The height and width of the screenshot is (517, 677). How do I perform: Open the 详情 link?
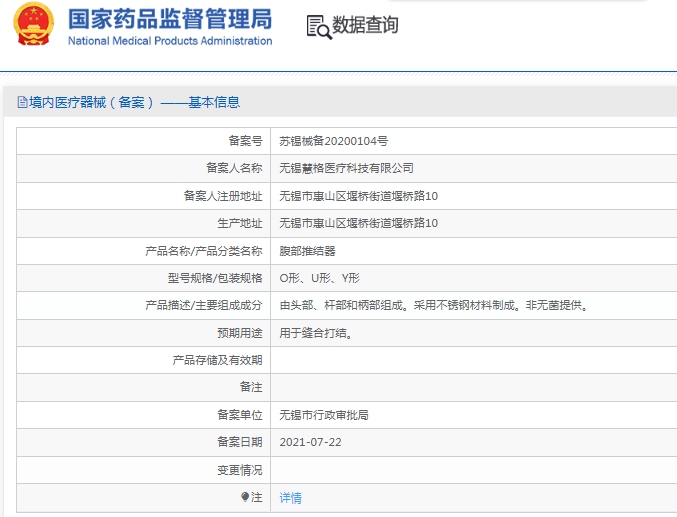[291, 498]
